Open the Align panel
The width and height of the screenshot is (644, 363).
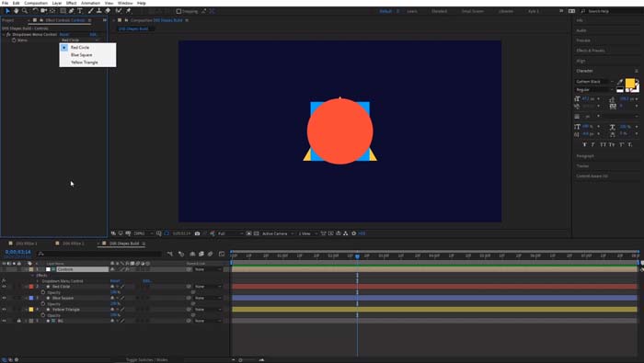pyautogui.click(x=581, y=61)
